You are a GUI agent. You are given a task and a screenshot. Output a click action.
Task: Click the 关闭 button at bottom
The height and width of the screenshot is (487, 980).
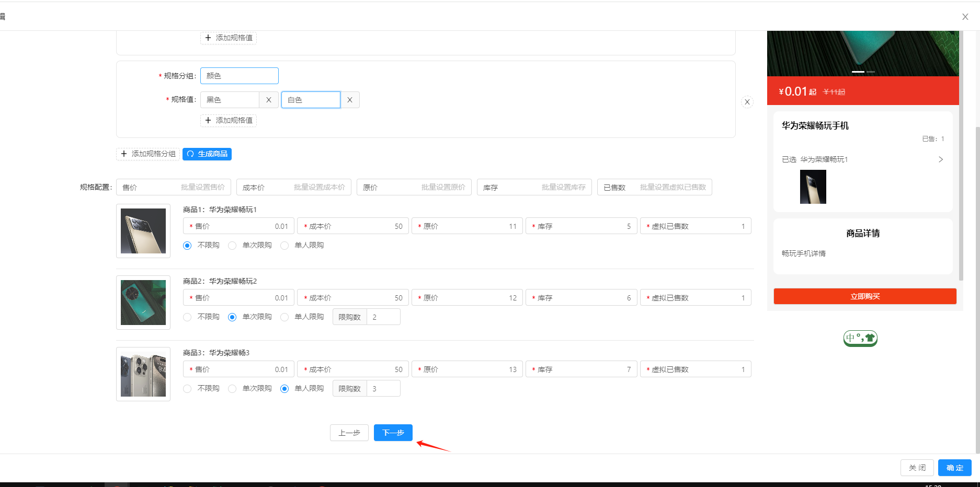[917, 468]
